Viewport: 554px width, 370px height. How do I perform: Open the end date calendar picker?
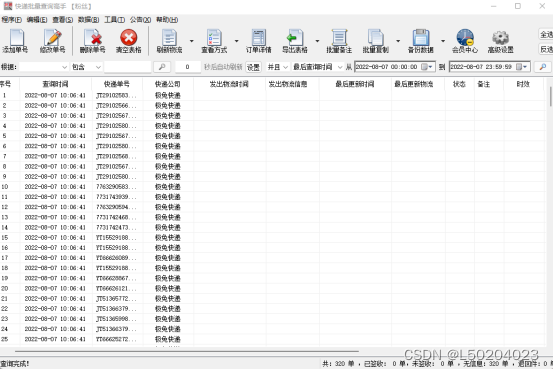pyautogui.click(x=521, y=67)
